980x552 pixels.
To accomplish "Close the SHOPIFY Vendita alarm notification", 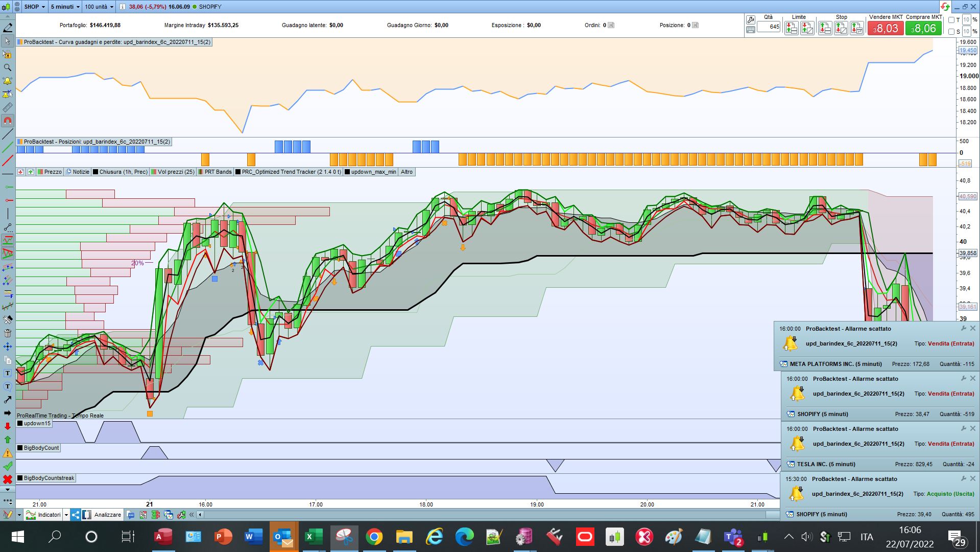I will [973, 379].
